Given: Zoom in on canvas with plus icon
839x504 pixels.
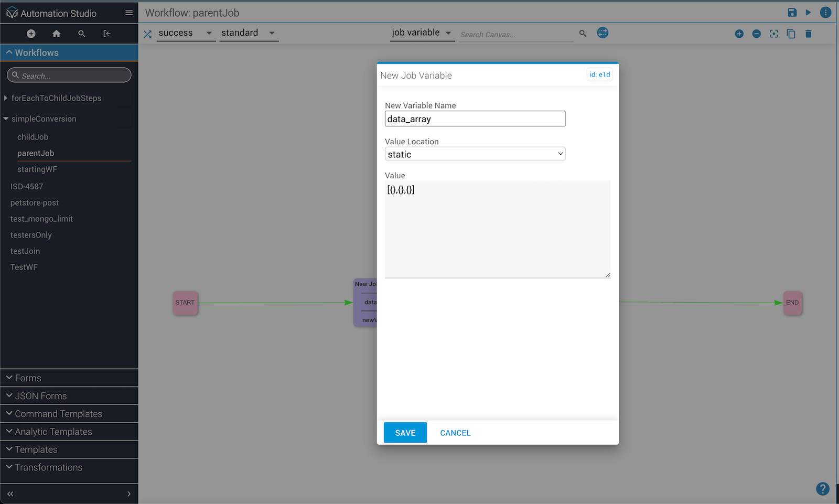Looking at the screenshot, I should coord(739,34).
